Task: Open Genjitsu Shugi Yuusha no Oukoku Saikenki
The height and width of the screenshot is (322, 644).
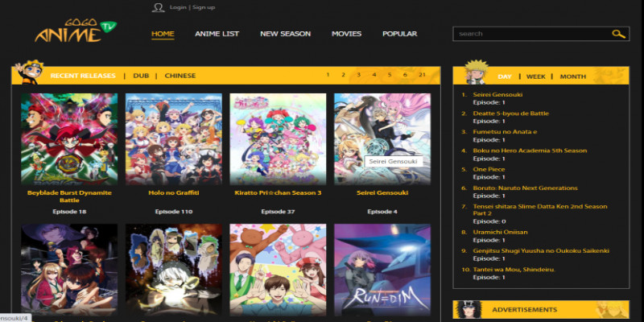Action: pos(541,250)
